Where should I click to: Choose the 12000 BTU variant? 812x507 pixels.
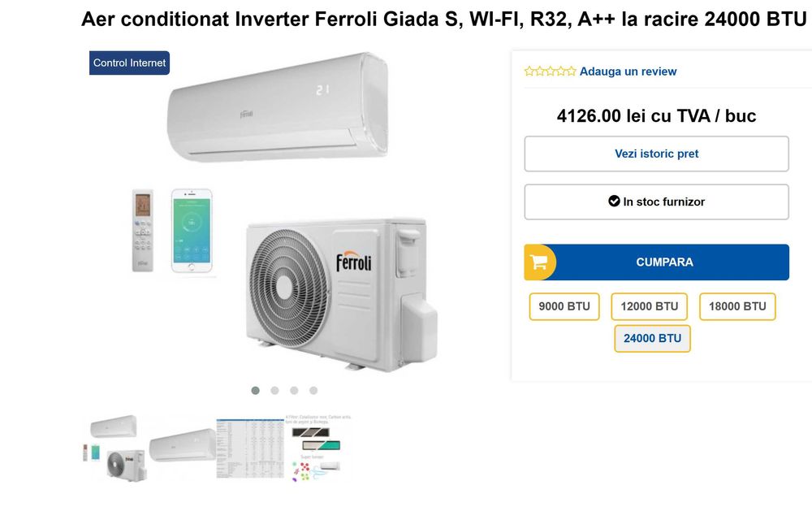[650, 306]
